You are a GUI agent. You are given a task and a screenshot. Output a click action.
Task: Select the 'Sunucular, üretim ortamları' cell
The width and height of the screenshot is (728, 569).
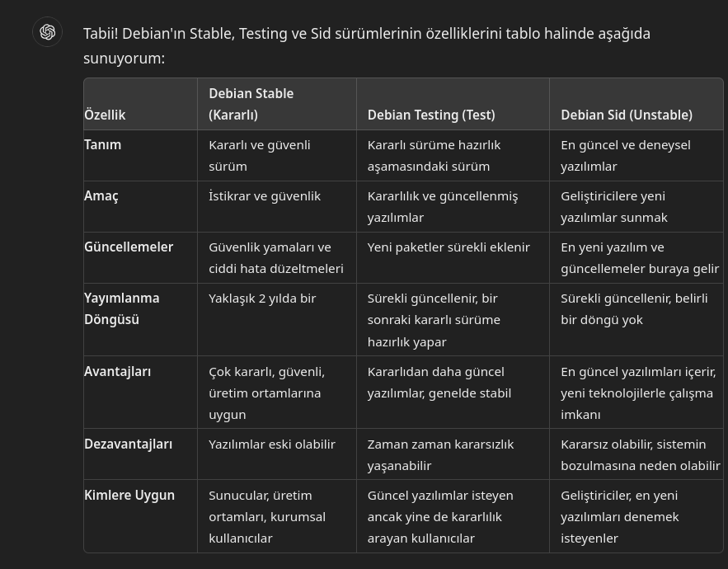pos(267,516)
